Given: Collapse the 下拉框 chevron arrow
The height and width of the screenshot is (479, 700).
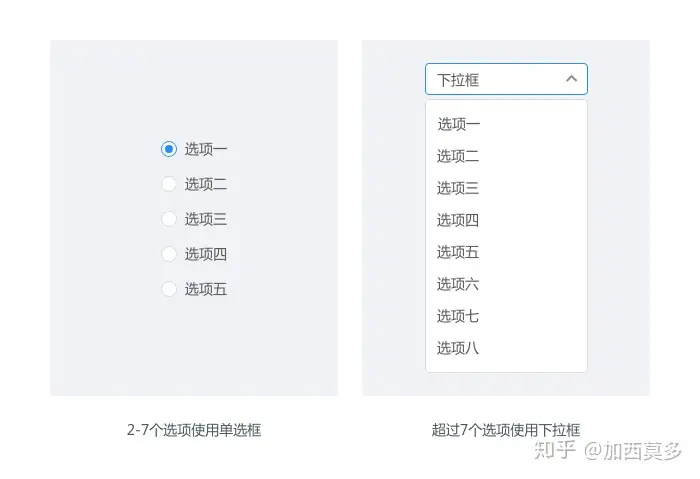Looking at the screenshot, I should tap(571, 79).
